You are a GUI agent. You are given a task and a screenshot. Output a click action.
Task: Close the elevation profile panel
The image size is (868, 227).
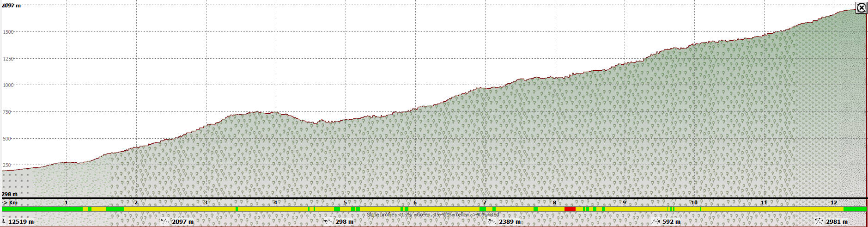[x=861, y=8]
